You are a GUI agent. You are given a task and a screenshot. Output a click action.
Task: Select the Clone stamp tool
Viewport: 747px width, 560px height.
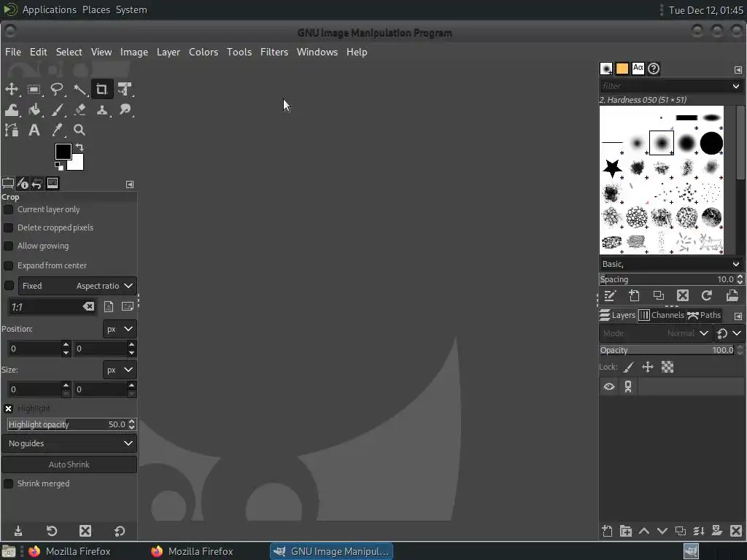click(102, 110)
